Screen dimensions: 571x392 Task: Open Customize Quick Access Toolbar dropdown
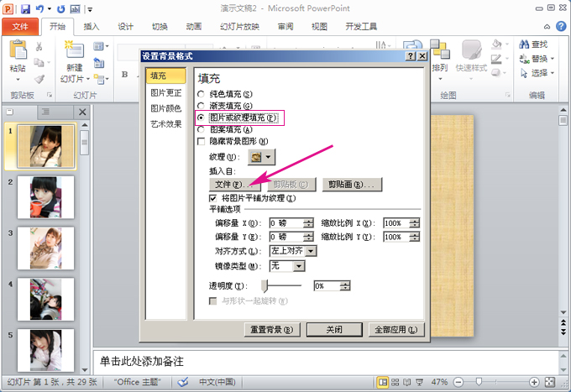point(90,9)
